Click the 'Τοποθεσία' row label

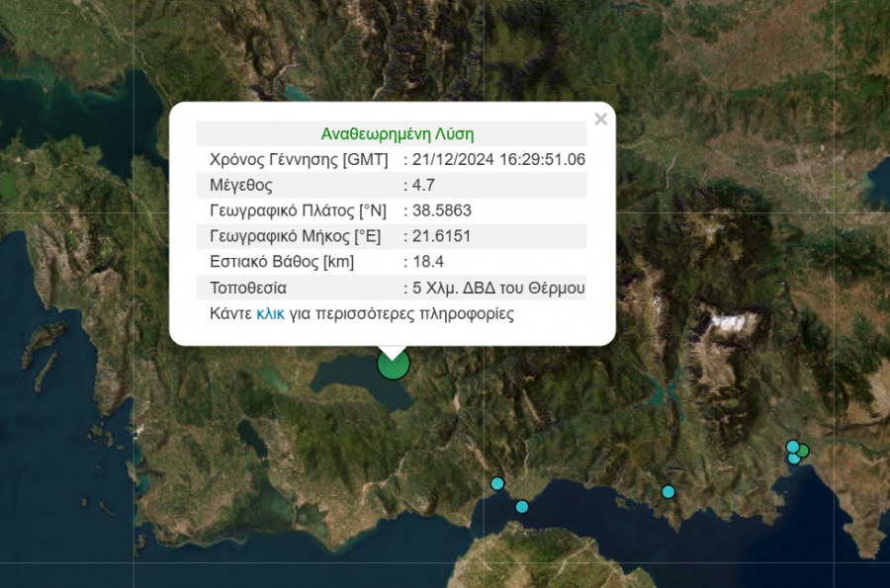click(x=248, y=289)
